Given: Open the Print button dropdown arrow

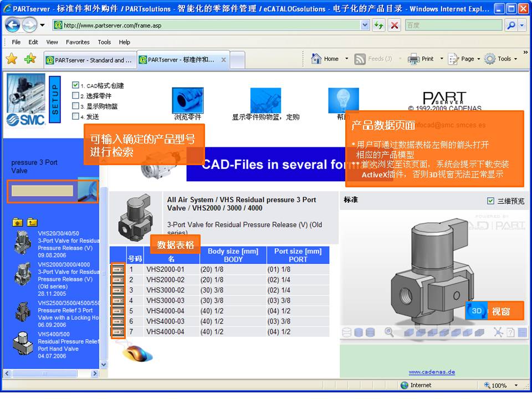Looking at the screenshot, I should point(442,59).
